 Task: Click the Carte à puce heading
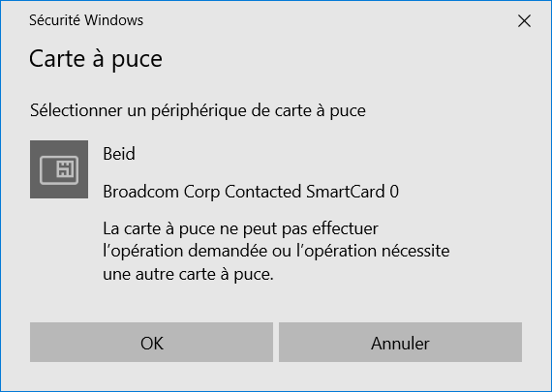(x=96, y=59)
